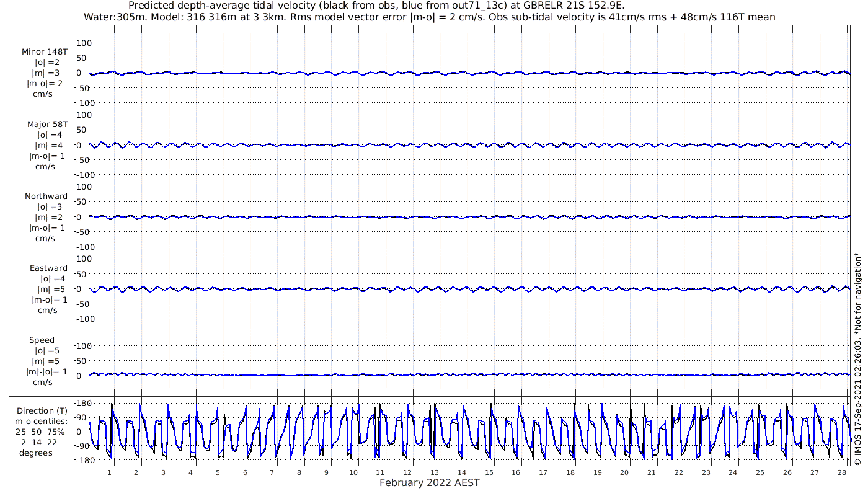Select the 'Northward' panel label
Screen dimensions: 868x496
(x=46, y=196)
